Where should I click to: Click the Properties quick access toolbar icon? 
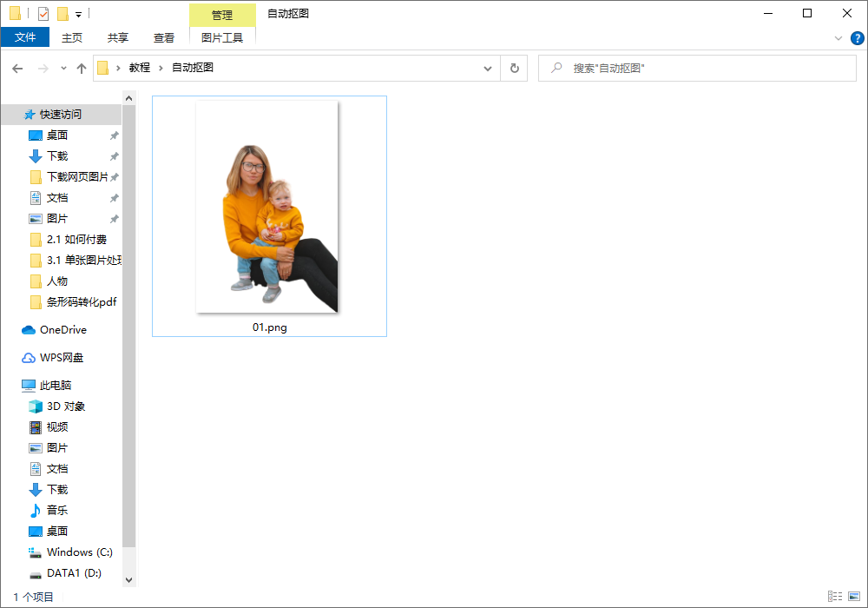[43, 13]
